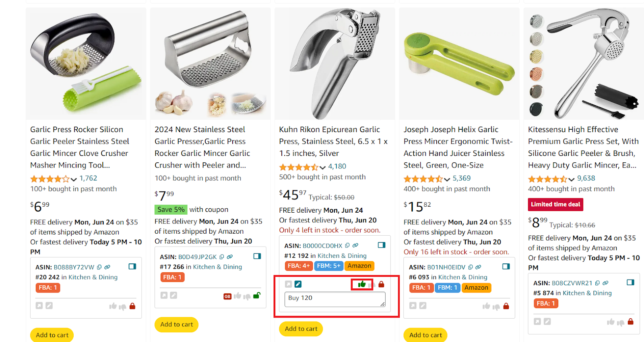Click the chain link icon next to ASIN B01NH0EIDV
Image resolution: width=644 pixels, height=342 pixels.
click(478, 267)
